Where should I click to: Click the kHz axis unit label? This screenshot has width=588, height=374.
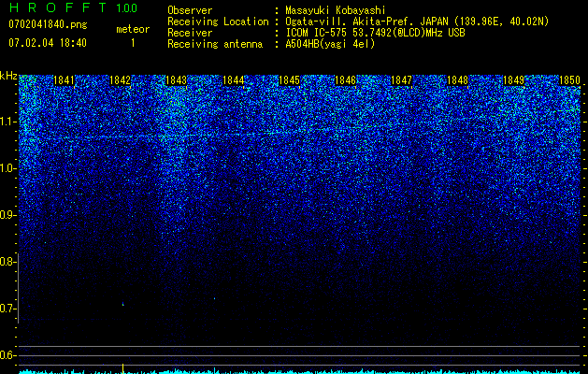[8, 76]
